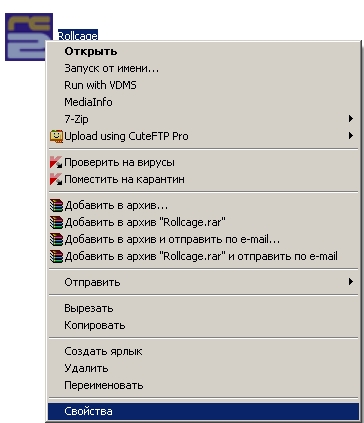Image resolution: width=364 pixels, height=423 pixels.
Task: Choose Переименовать menu item
Action: click(203, 385)
